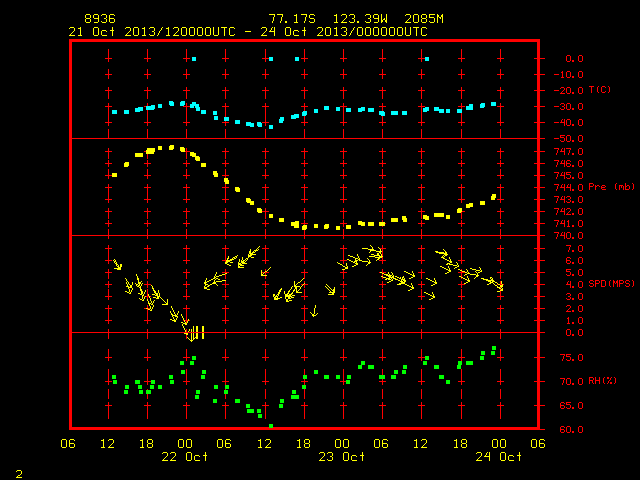Click the 123.39W longitude text

click(x=360, y=19)
